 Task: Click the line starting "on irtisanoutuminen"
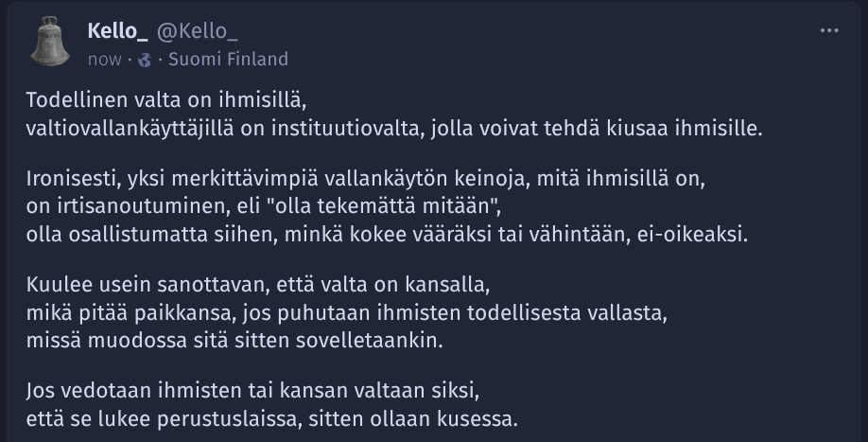click(264, 206)
